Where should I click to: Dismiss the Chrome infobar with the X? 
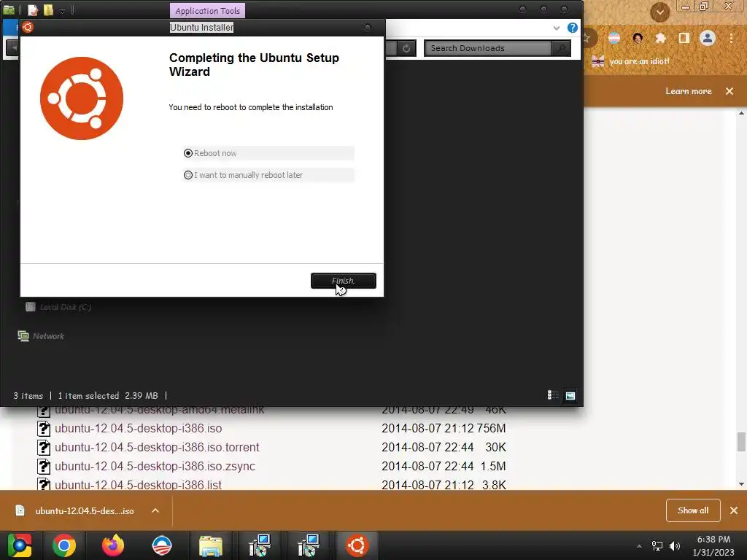[729, 91]
